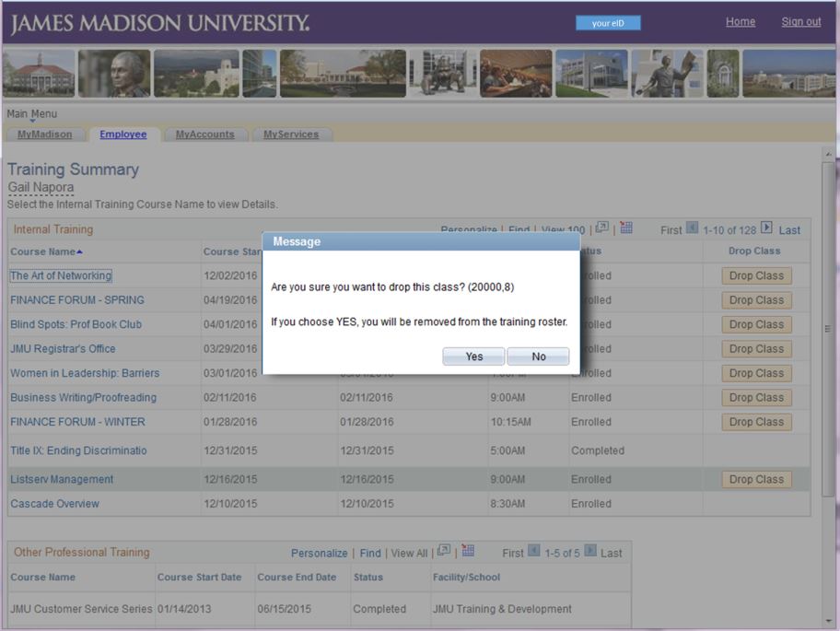This screenshot has height=631, width=840.
Task: Switch to the MyMadison tab
Action: [x=44, y=134]
